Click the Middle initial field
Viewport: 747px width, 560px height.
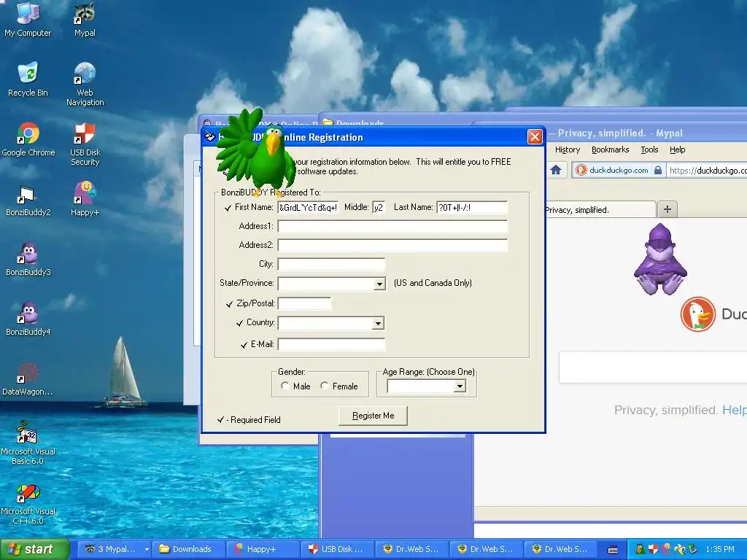pyautogui.click(x=379, y=208)
